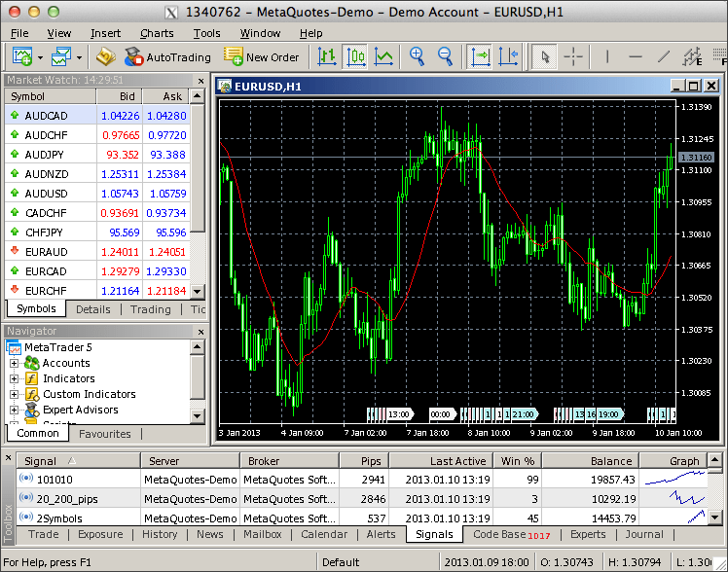Open the Charts menu
Screen dimensions: 728x572
pos(157,33)
